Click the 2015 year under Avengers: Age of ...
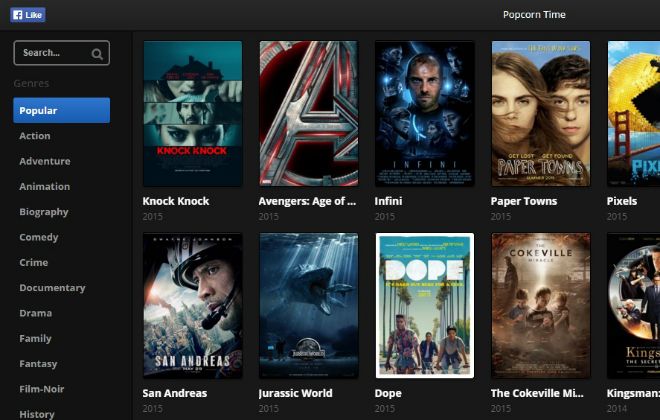 [269, 217]
